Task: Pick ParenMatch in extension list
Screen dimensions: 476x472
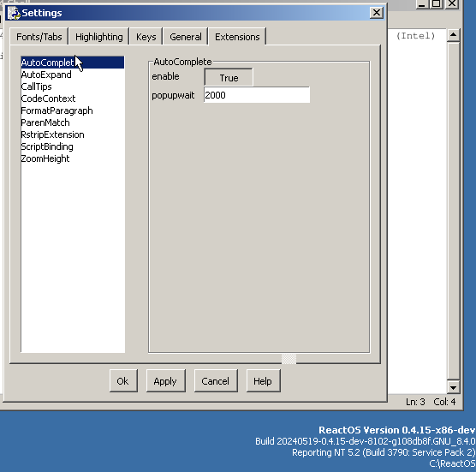Action: pos(45,122)
